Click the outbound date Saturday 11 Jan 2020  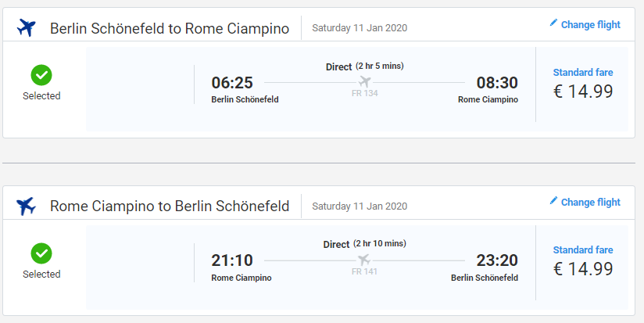360,28
